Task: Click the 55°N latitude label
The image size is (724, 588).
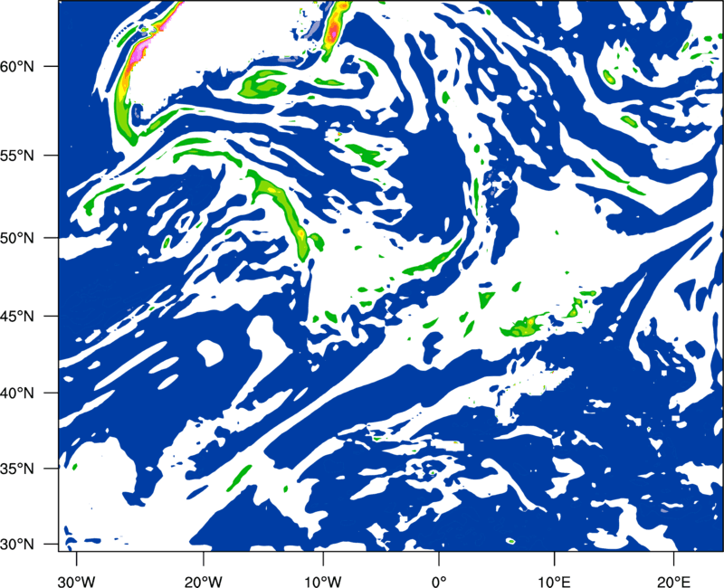Action: [x=17, y=156]
